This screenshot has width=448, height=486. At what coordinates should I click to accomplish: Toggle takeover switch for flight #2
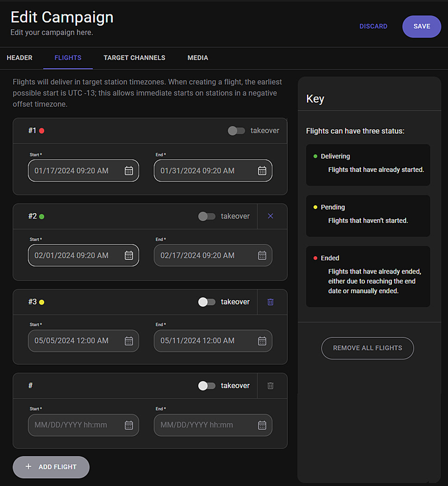click(207, 216)
